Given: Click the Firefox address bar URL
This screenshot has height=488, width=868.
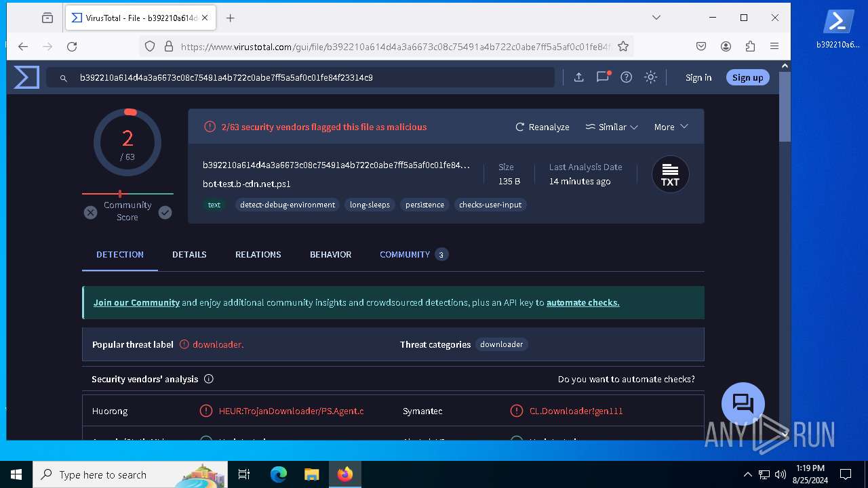Looking at the screenshot, I should click(x=395, y=47).
